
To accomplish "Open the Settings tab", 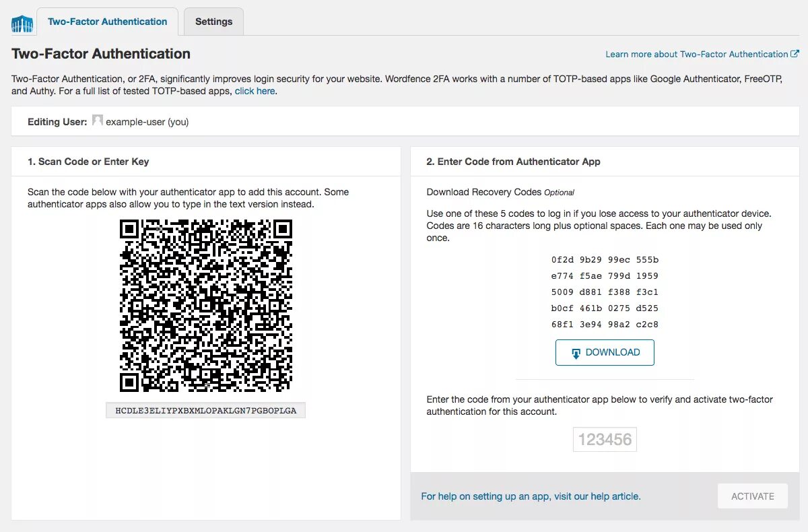I will (213, 22).
